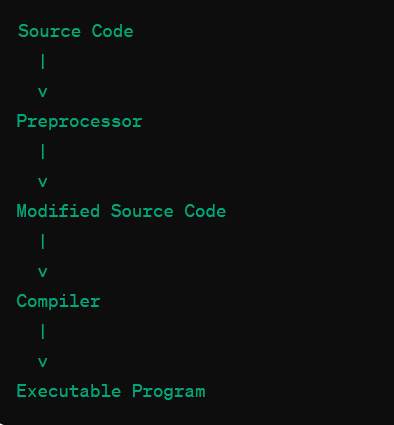394x425 pixels.
Task: Click the word "Program"
Action: coord(168,392)
